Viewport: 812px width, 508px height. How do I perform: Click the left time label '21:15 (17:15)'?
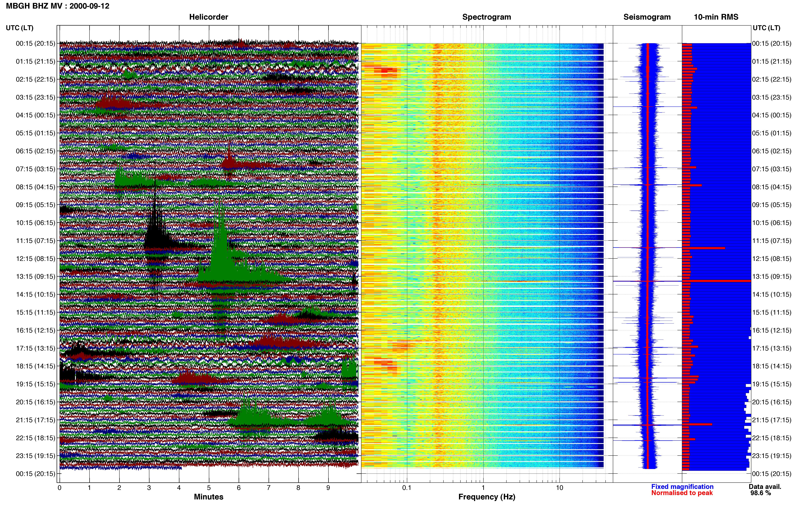coord(36,420)
